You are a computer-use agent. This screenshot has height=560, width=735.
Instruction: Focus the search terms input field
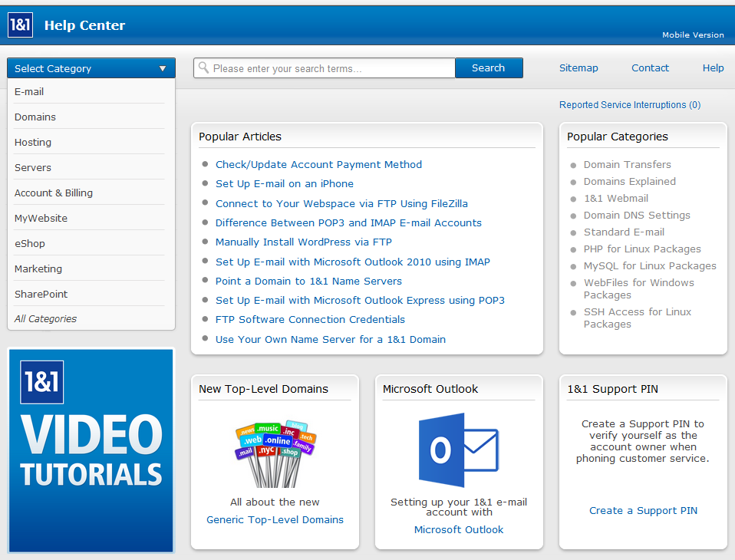point(325,68)
